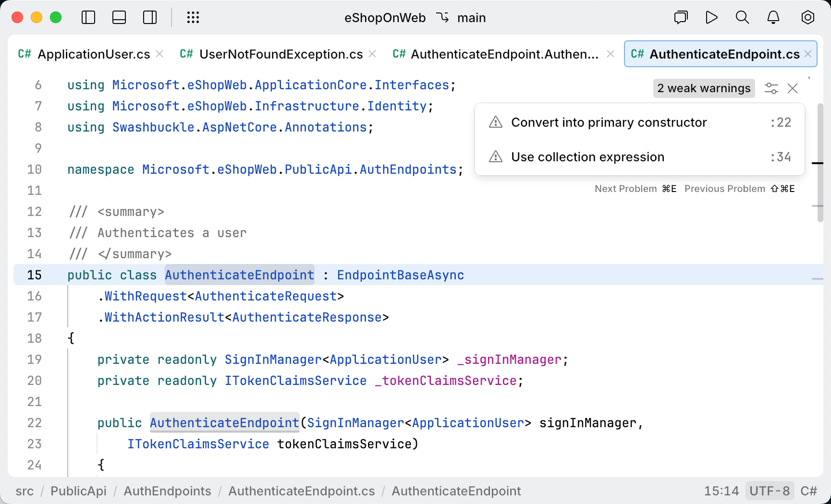
Task: Switch to the ApplicationUser.cs tab
Action: (x=94, y=54)
